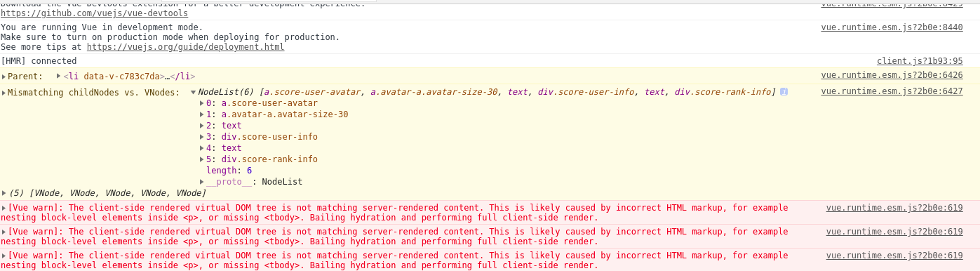Expand node 4: text
The height and width of the screenshot is (271, 980).
pyautogui.click(x=203, y=148)
